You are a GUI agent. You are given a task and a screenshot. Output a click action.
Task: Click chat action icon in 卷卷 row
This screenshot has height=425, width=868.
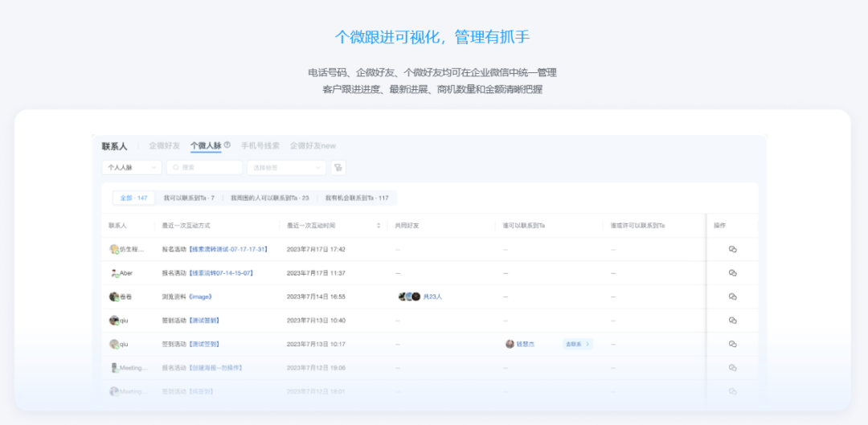tap(732, 296)
